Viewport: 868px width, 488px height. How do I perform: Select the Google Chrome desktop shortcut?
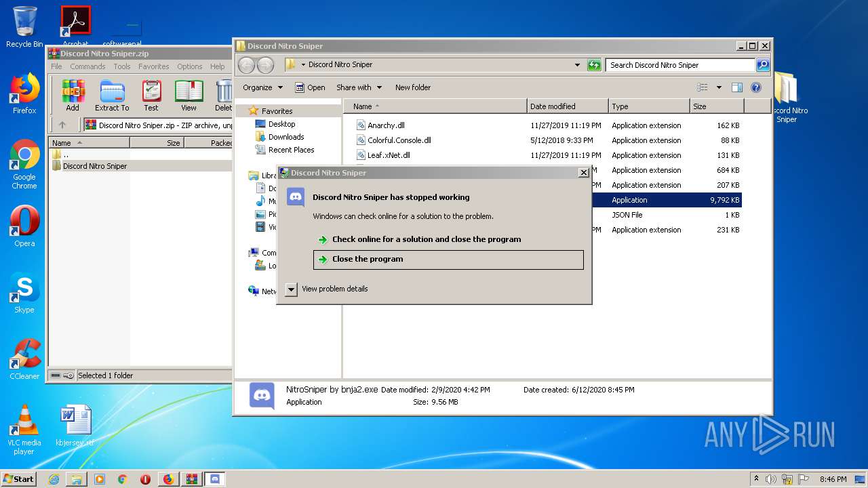(24, 165)
